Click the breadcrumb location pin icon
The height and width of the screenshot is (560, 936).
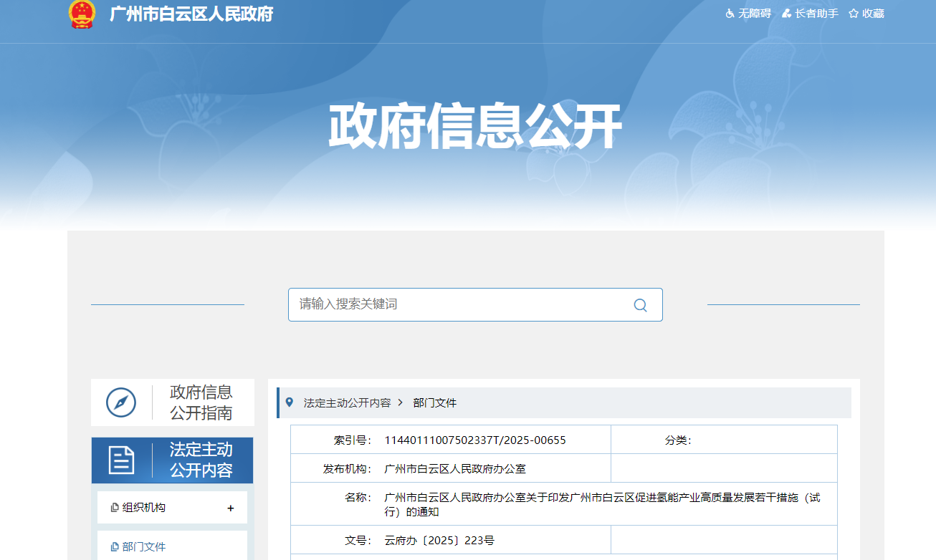coord(290,402)
